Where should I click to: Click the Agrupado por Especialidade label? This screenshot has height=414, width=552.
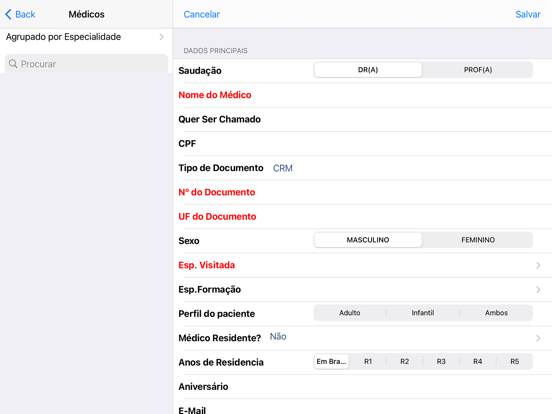[x=63, y=37]
